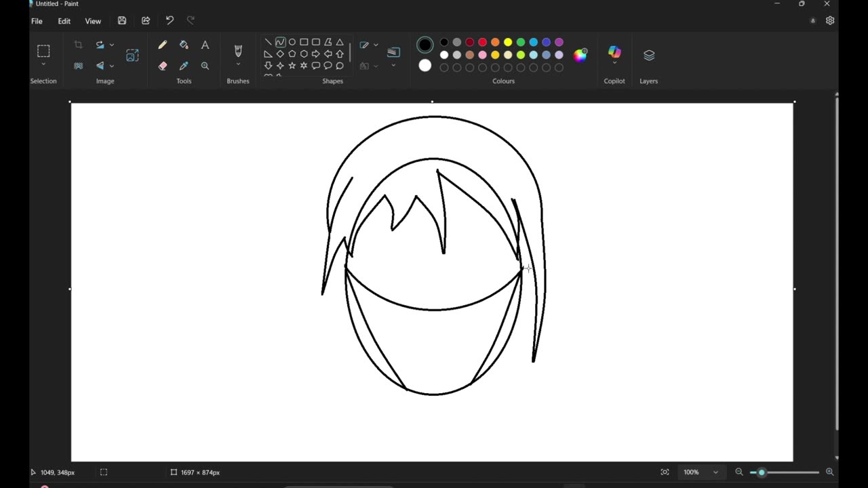
Task: Open the Edit colours wheel
Action: coord(580,56)
